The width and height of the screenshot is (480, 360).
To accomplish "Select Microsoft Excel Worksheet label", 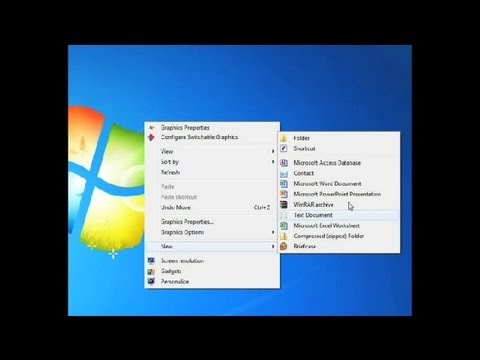I will [327, 226].
